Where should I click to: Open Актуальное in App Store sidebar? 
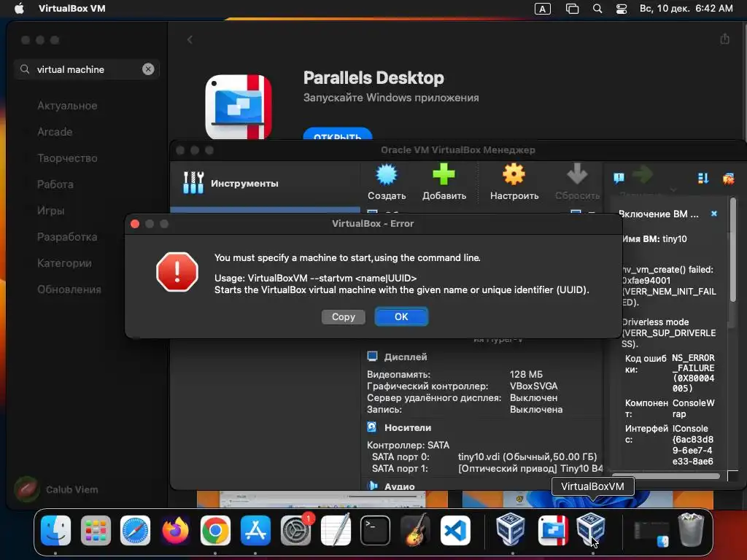67,106
